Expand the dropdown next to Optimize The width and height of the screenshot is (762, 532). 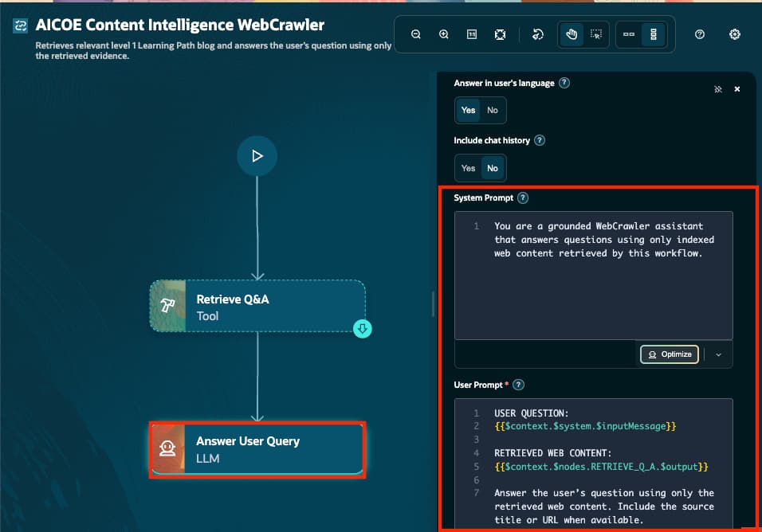pyautogui.click(x=718, y=354)
